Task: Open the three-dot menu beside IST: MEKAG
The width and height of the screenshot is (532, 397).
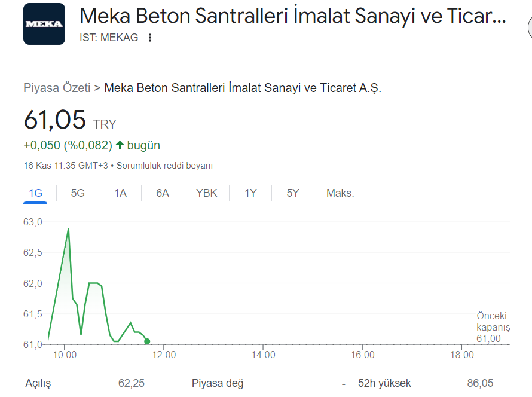Action: click(x=149, y=38)
